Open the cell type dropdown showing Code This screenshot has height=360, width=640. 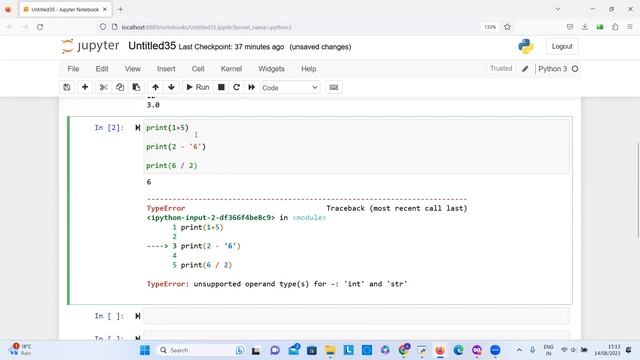point(290,88)
